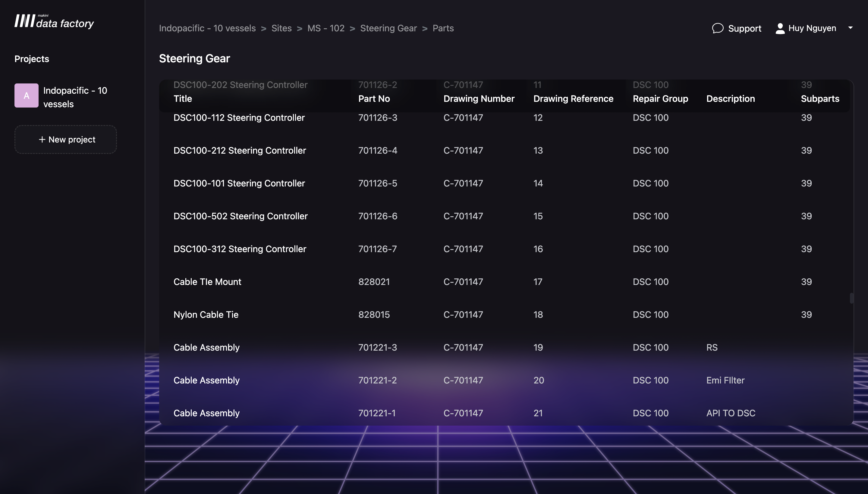Image resolution: width=868 pixels, height=494 pixels.
Task: Select the DSC100-502 Steering Controller row
Action: click(240, 216)
